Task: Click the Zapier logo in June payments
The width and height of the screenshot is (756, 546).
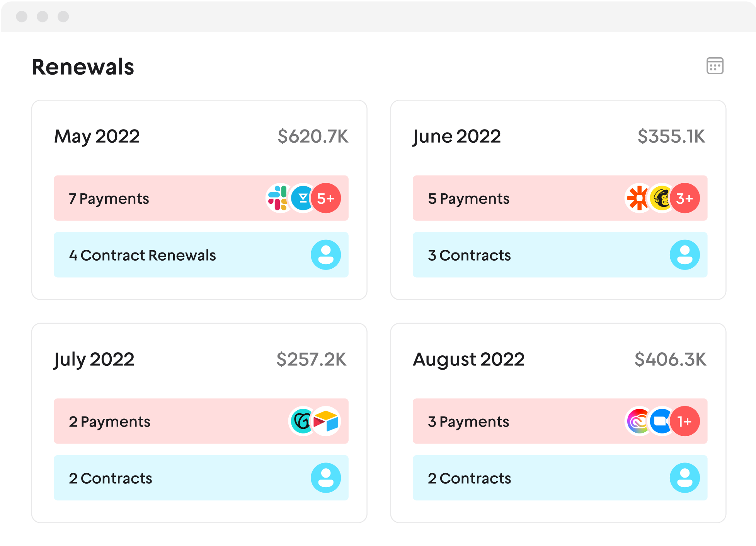Action: tap(637, 198)
